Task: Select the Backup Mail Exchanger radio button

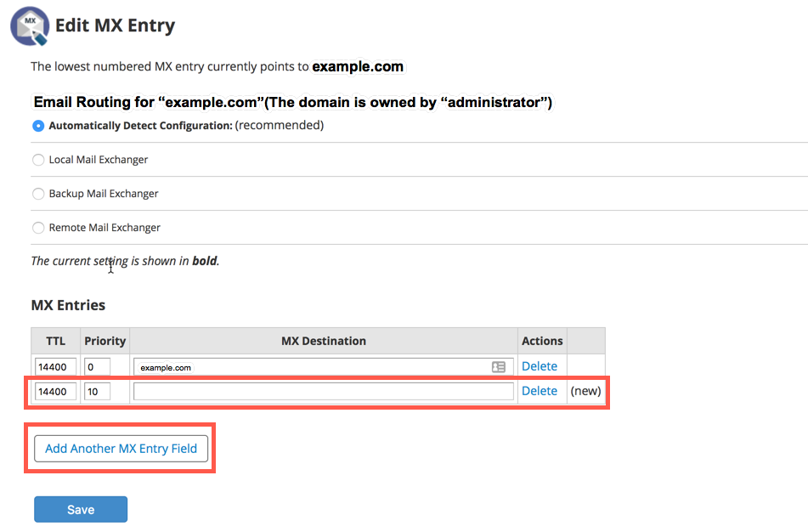Action: (x=38, y=194)
